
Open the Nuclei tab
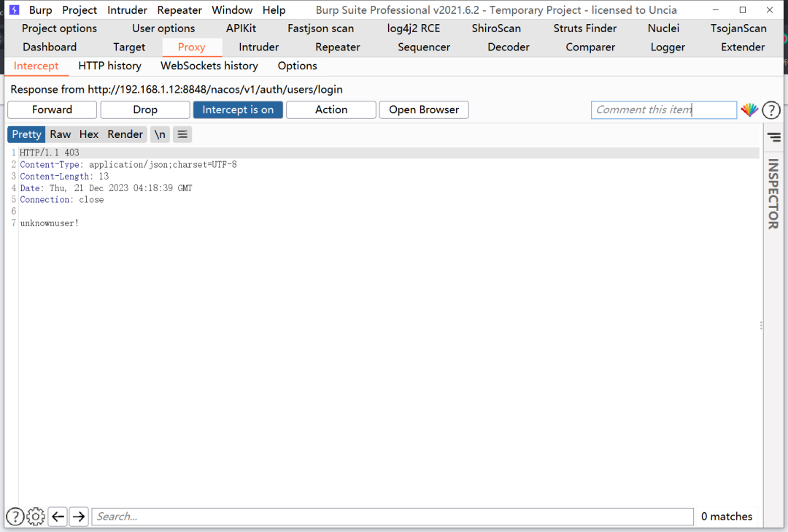(663, 28)
